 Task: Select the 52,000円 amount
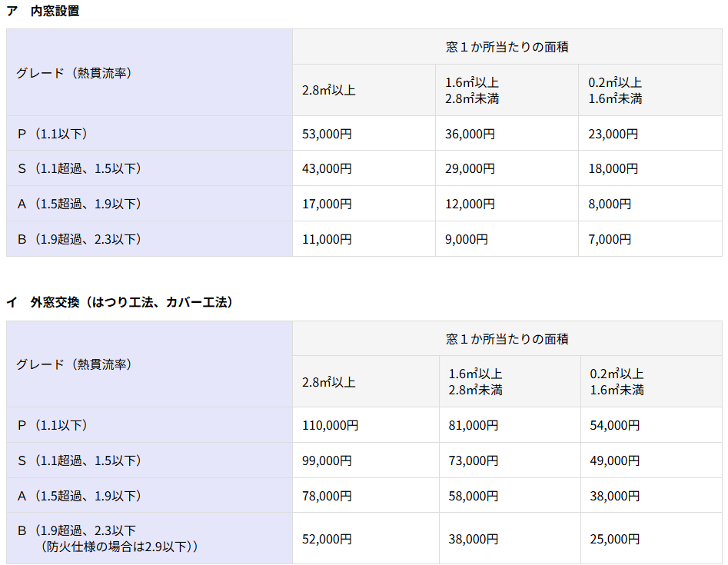tap(327, 540)
